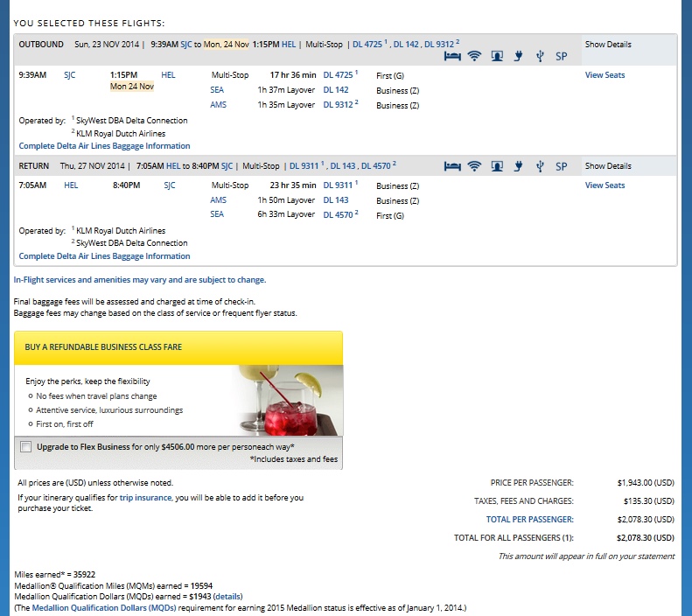The width and height of the screenshot is (692, 616).
Task: Click the Wi-Fi icon on return flight
Action: tap(475, 165)
